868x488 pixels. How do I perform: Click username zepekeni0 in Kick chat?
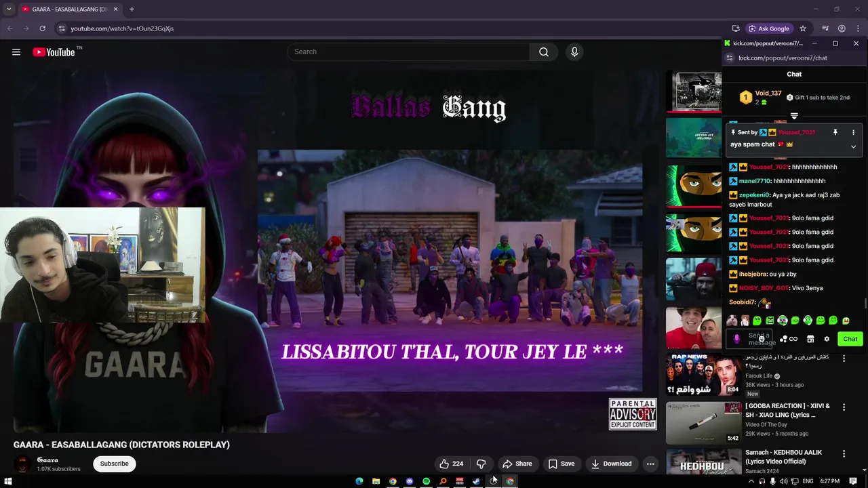coord(755,195)
